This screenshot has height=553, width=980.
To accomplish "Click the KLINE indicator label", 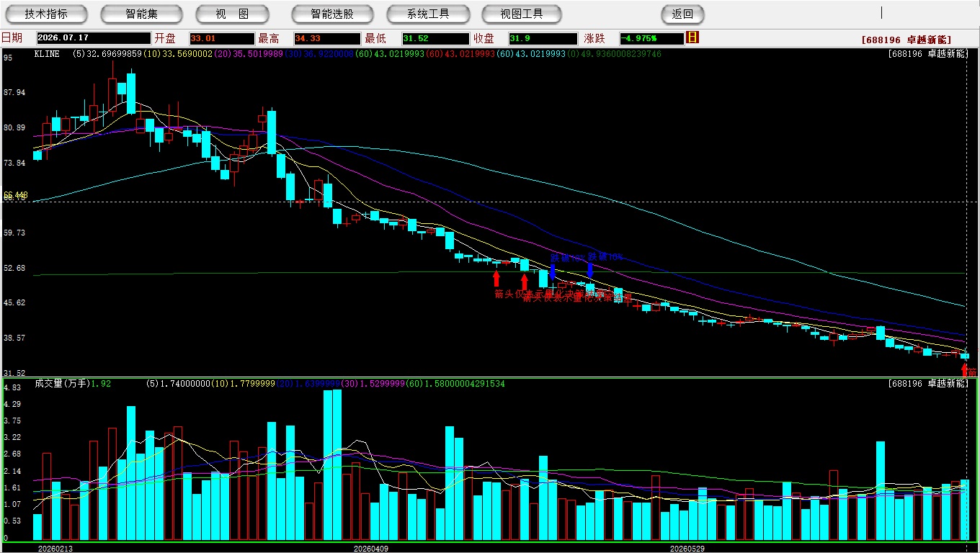I will click(x=47, y=54).
